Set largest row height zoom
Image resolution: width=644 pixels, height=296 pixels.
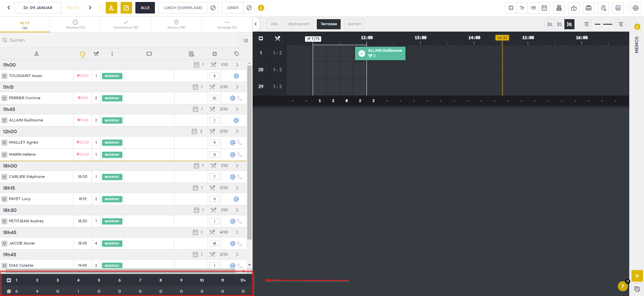569,24
